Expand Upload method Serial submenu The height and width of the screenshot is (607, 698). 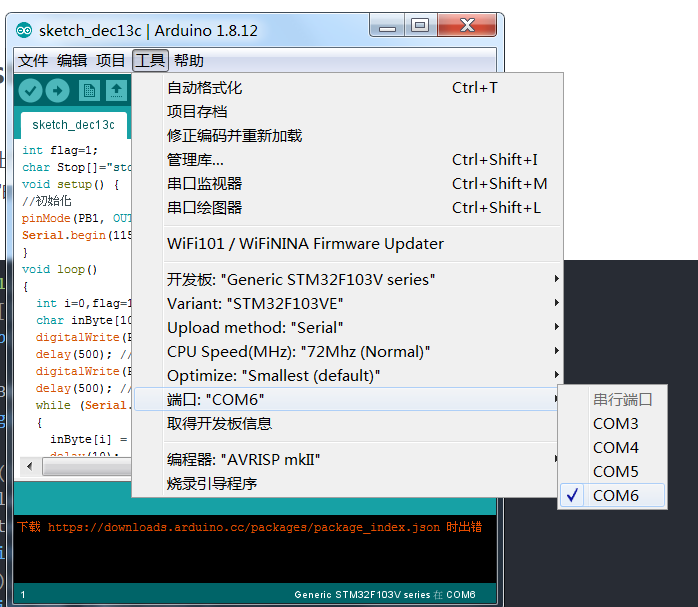pos(347,328)
